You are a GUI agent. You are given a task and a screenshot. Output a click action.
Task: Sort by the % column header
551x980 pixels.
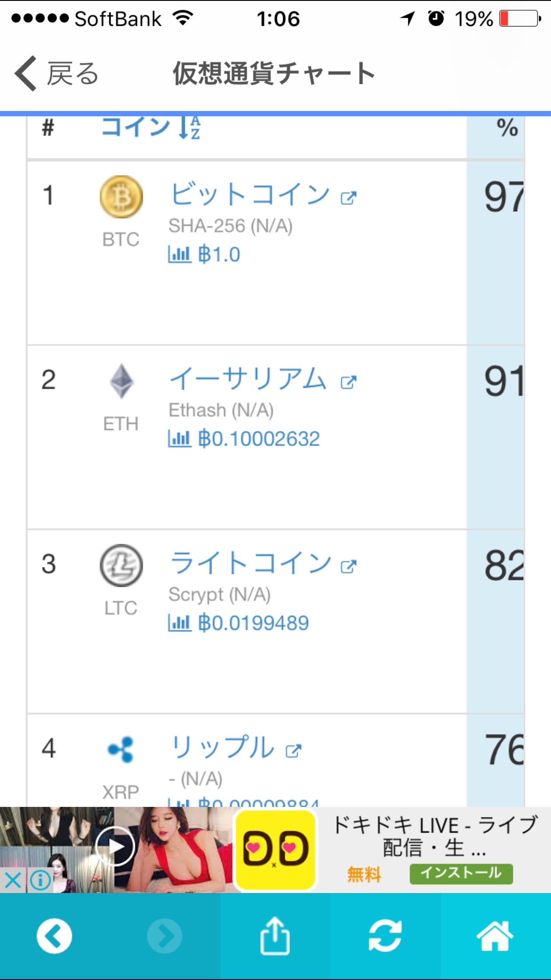tap(507, 128)
